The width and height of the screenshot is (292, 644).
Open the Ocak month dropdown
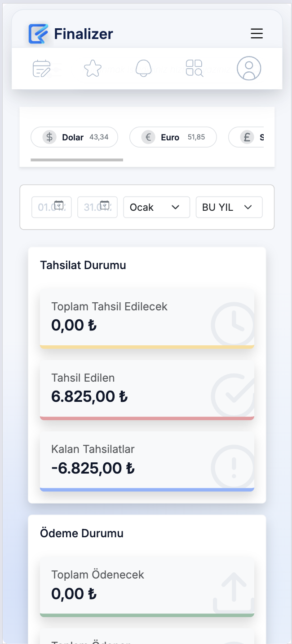pyautogui.click(x=156, y=207)
